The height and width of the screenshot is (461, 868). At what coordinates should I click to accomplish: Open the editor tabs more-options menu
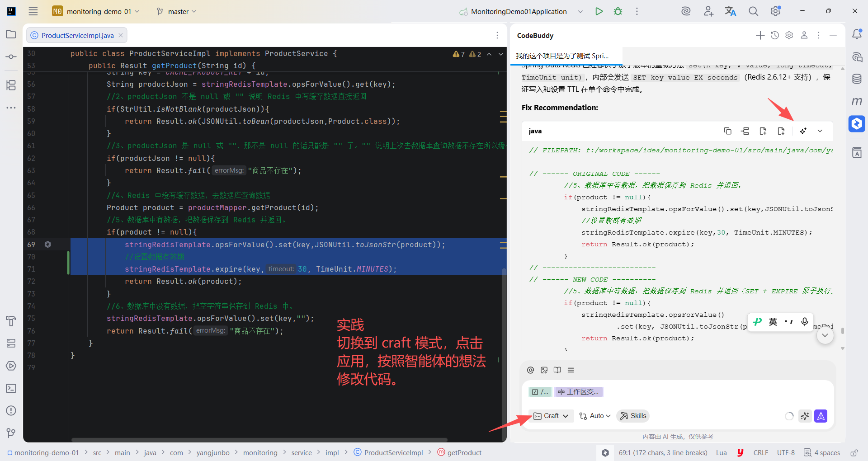(497, 35)
